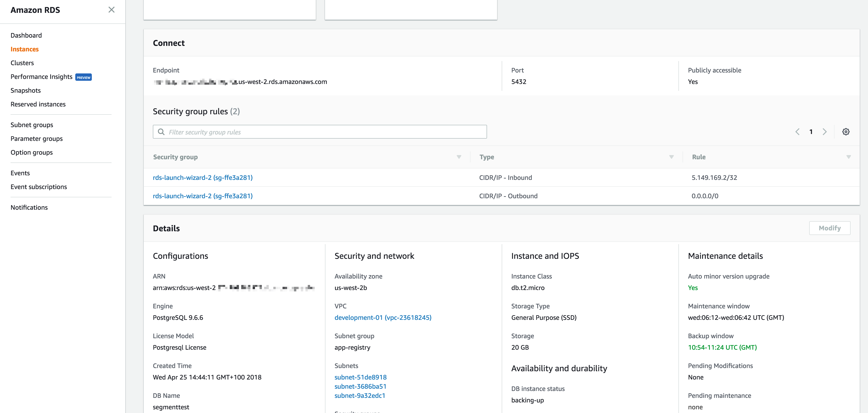Open Performance Insights preview page
868x413 pixels.
(x=42, y=77)
